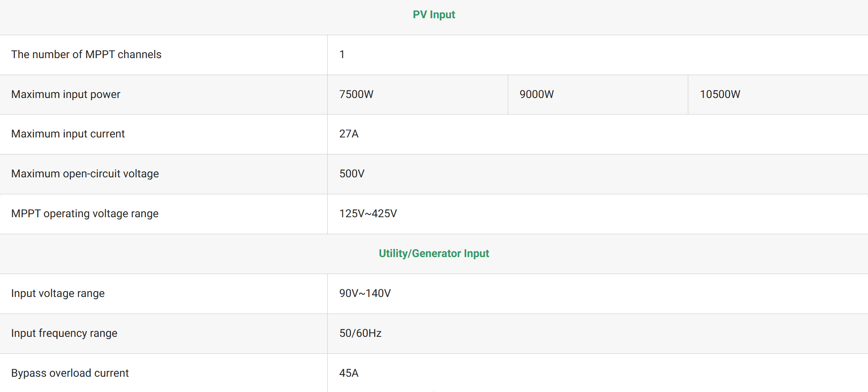Screen dimensions: 868x392
Task: Click the Maximum input current label
Action: point(68,134)
